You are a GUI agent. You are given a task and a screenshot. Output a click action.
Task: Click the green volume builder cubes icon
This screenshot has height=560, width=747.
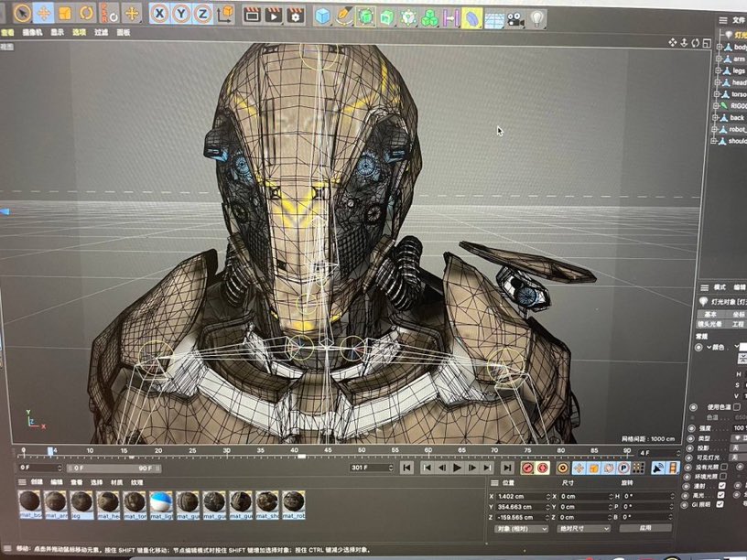click(429, 18)
